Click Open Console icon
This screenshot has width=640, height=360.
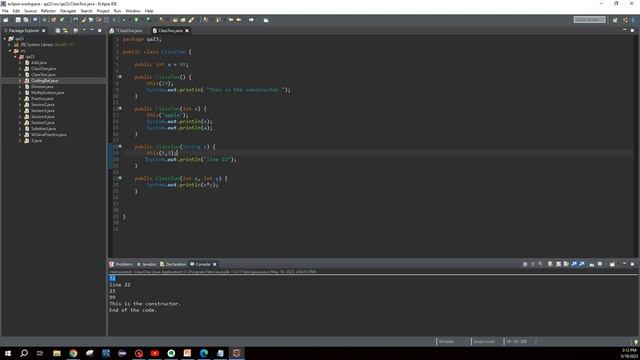(x=612, y=264)
